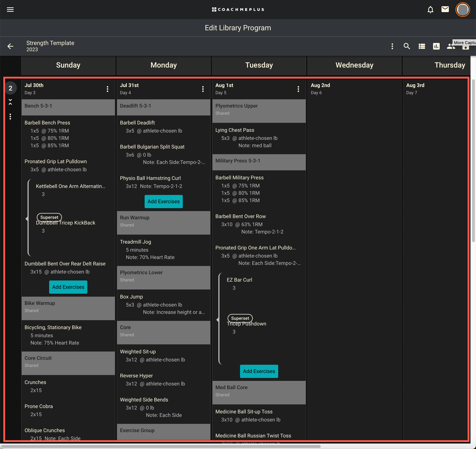Open the athletes group icon
Image resolution: width=476 pixels, height=449 pixels.
click(451, 46)
